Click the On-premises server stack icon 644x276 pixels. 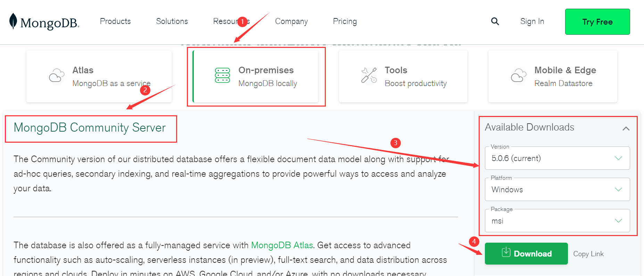tap(222, 75)
